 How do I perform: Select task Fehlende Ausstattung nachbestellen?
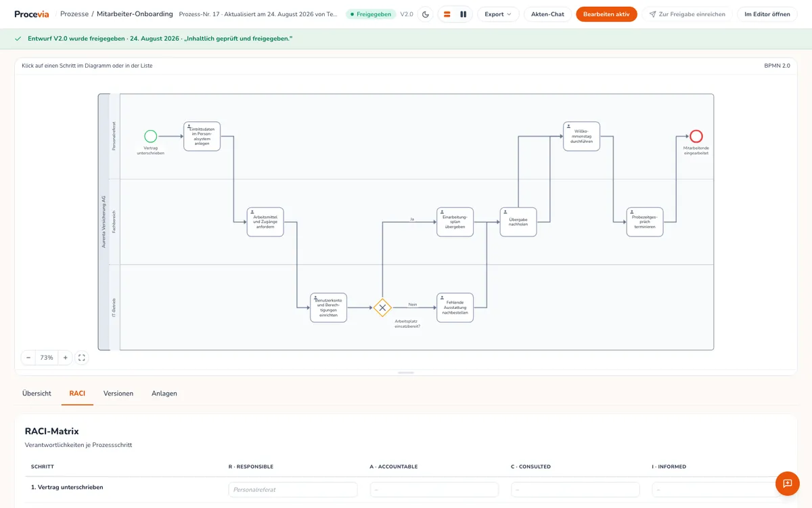(x=455, y=308)
